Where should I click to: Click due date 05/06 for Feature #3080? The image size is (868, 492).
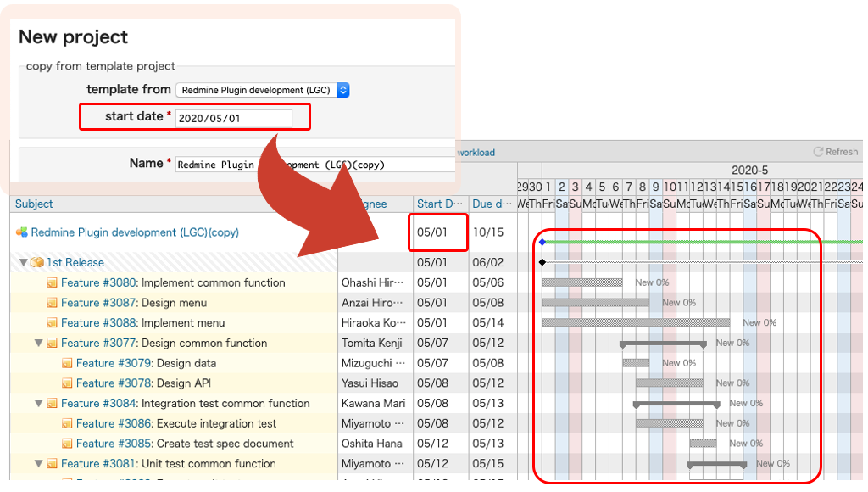[x=487, y=282]
